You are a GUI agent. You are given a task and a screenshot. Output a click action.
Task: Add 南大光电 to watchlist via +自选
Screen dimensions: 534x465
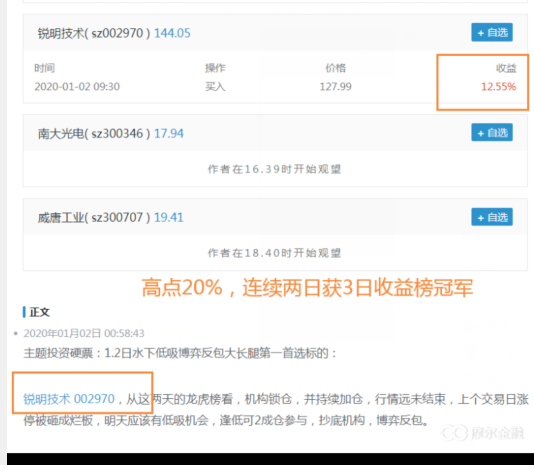click(x=492, y=132)
